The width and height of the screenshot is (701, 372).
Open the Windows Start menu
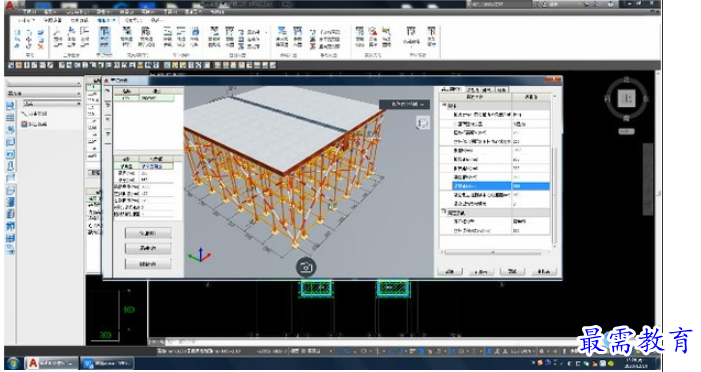[13, 363]
